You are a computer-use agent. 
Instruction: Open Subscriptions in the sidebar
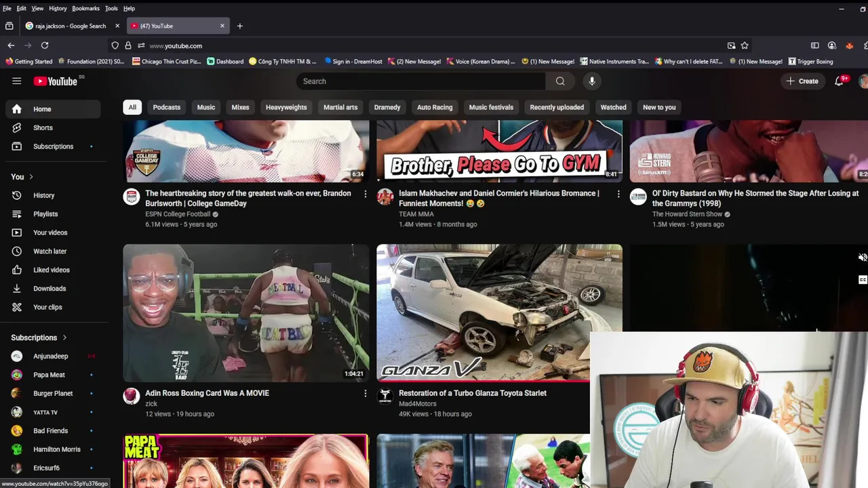[53, 146]
